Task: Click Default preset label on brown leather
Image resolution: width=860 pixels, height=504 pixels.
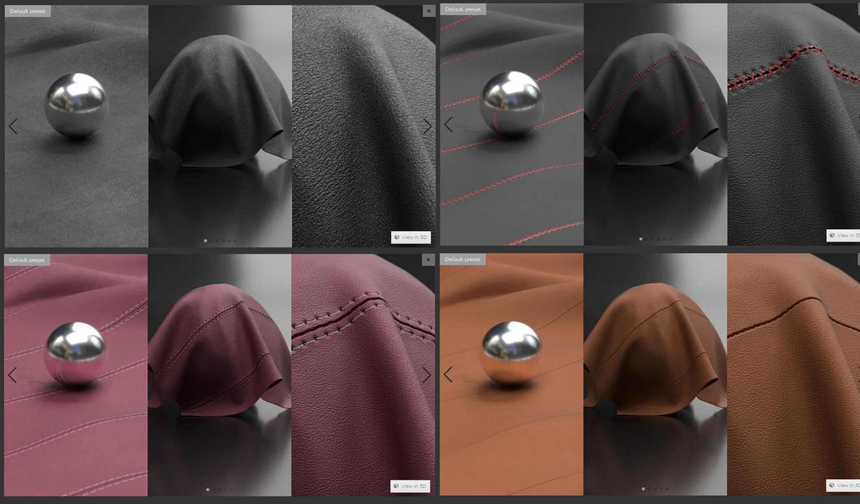Action: [462, 259]
